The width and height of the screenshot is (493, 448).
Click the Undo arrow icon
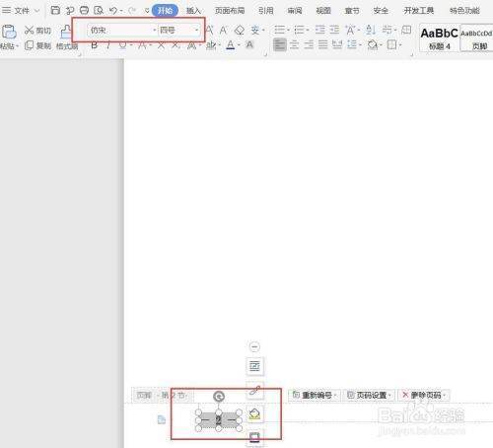coord(113,11)
